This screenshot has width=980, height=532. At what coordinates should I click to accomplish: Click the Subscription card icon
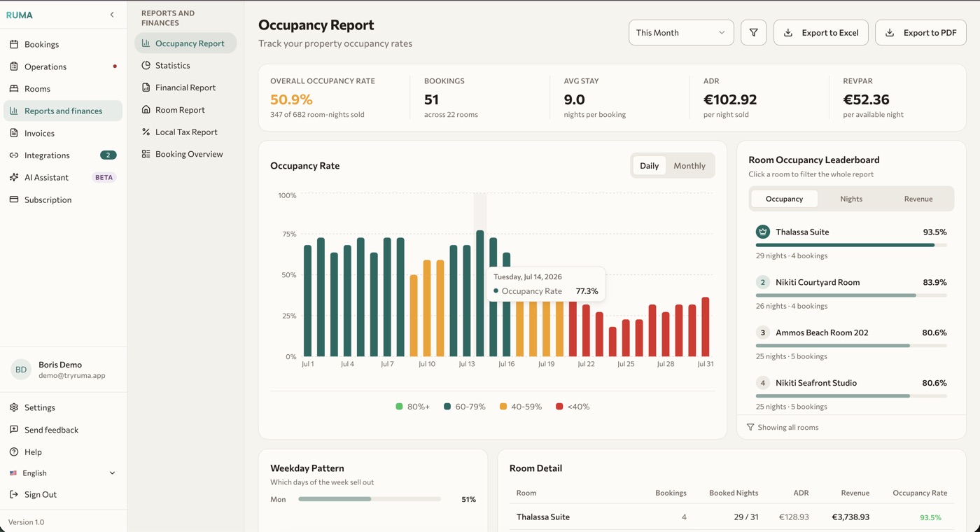(14, 199)
